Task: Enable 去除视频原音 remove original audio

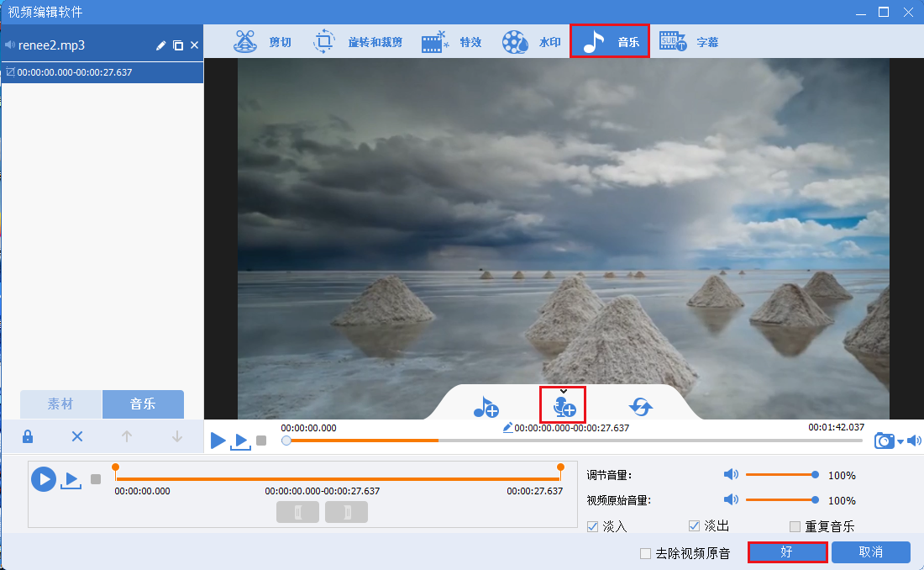Action: [x=646, y=553]
